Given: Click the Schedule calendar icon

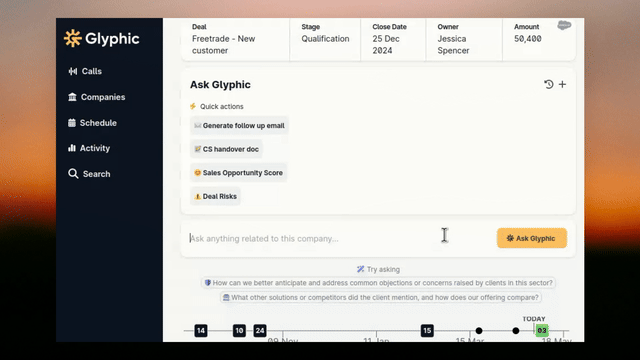Looking at the screenshot, I should click(x=72, y=123).
